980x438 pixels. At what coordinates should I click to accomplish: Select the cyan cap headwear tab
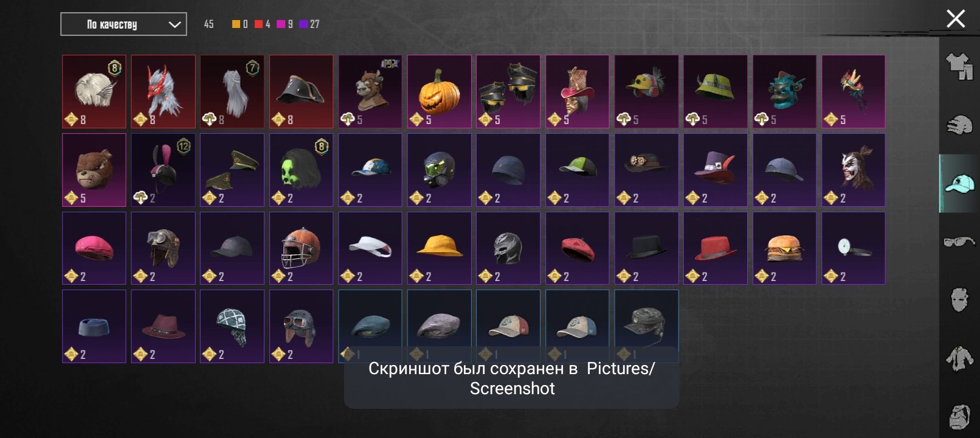pos(959,183)
